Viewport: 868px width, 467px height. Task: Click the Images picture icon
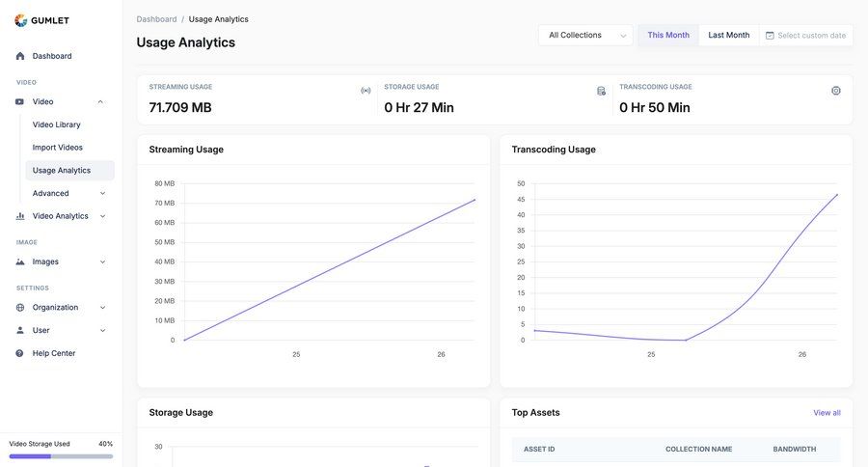coord(20,261)
